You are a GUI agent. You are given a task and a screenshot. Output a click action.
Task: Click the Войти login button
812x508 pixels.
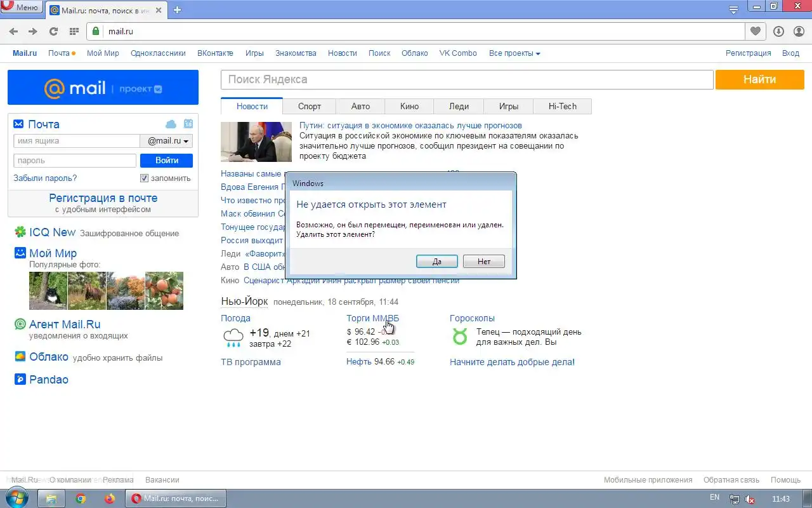[166, 161]
